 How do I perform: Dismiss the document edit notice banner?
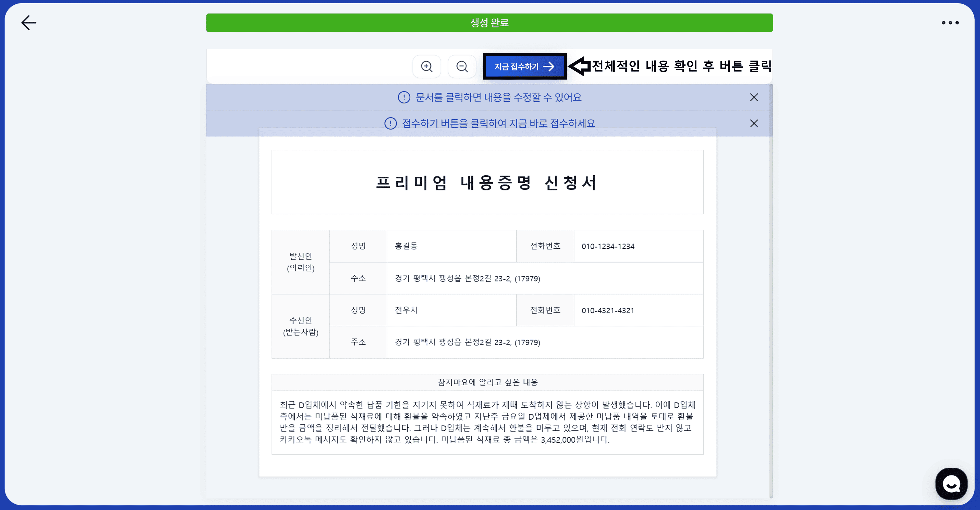(x=754, y=97)
